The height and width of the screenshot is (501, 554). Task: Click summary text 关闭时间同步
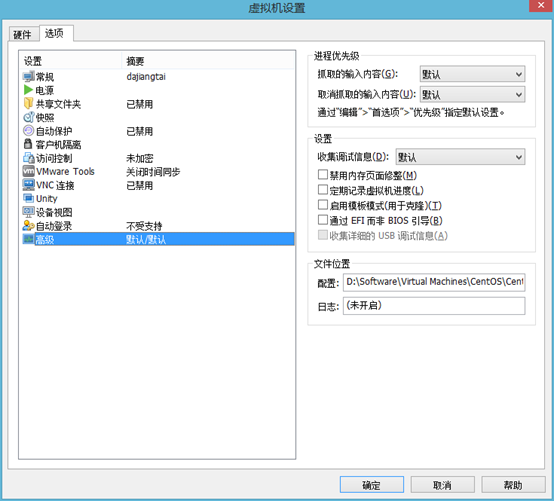pyautogui.click(x=153, y=172)
